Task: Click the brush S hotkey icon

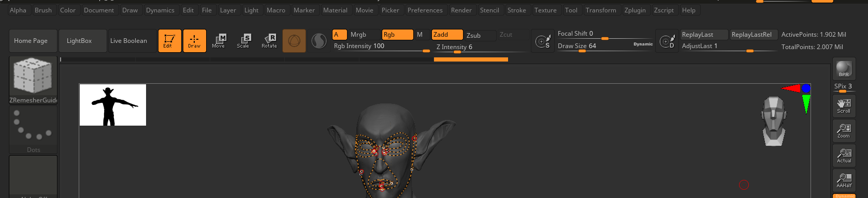Action: (x=543, y=41)
